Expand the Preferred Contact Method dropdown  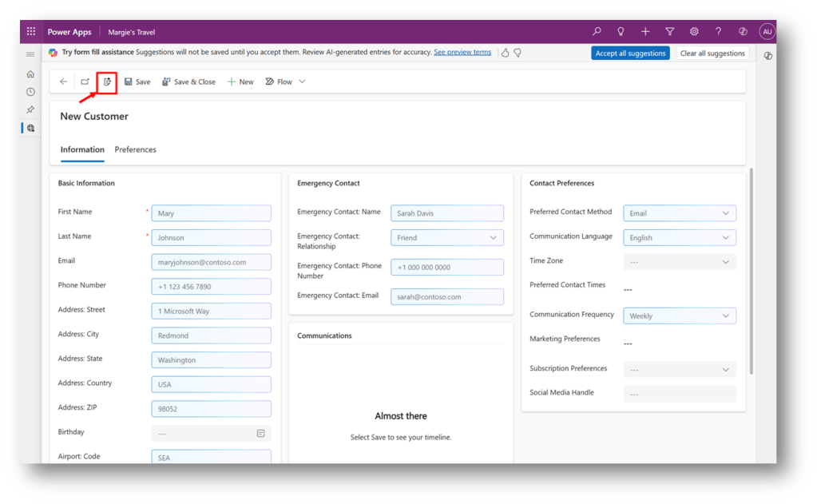pyautogui.click(x=725, y=213)
